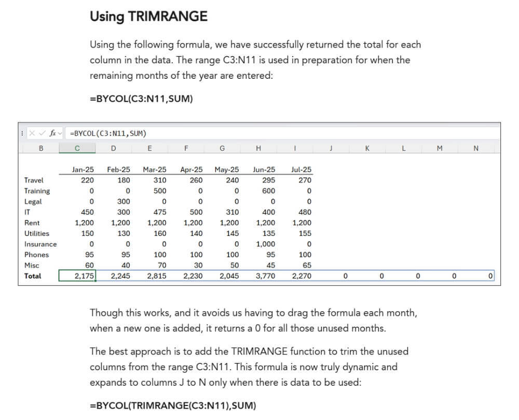Open Insert Function fx icon
This screenshot has width=519, height=420.
tap(52, 133)
